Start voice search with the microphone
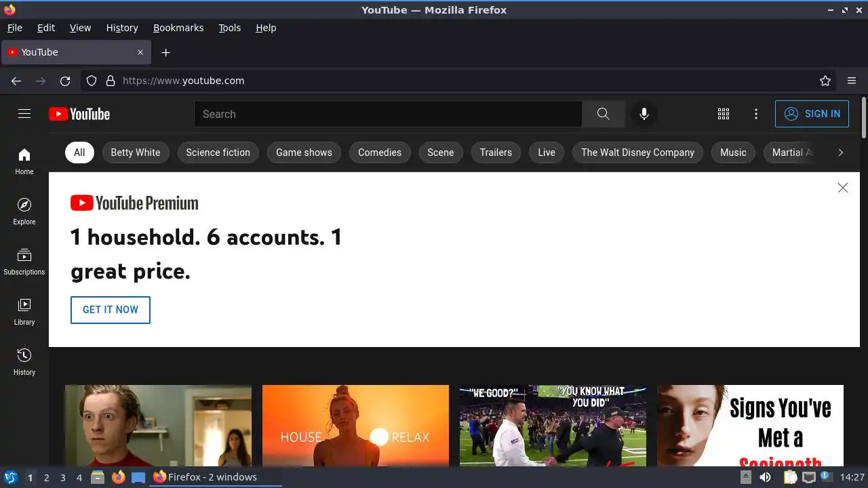The height and width of the screenshot is (488, 868). [644, 114]
